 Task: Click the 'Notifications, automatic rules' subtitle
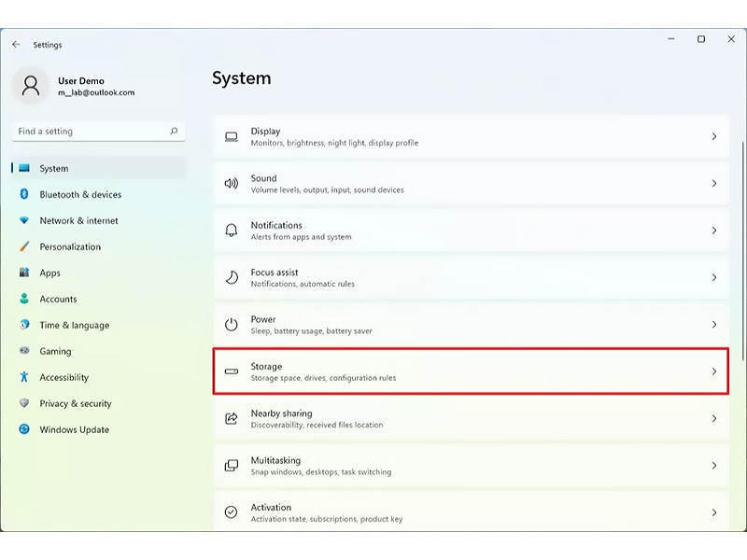[x=303, y=284]
